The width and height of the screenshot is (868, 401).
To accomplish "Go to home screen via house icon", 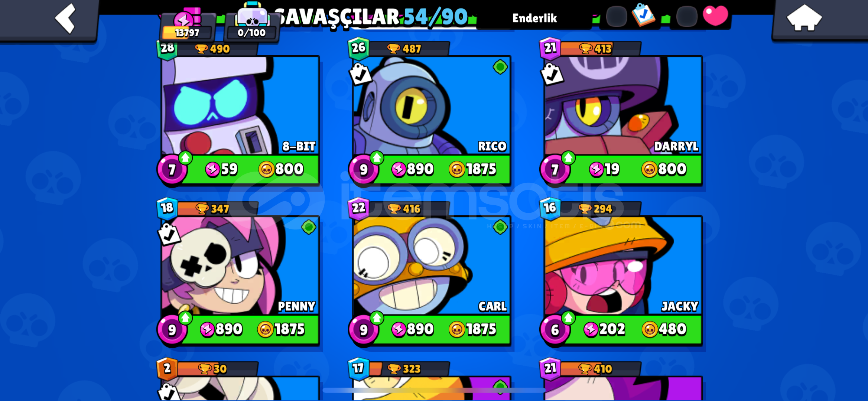I will click(x=804, y=18).
